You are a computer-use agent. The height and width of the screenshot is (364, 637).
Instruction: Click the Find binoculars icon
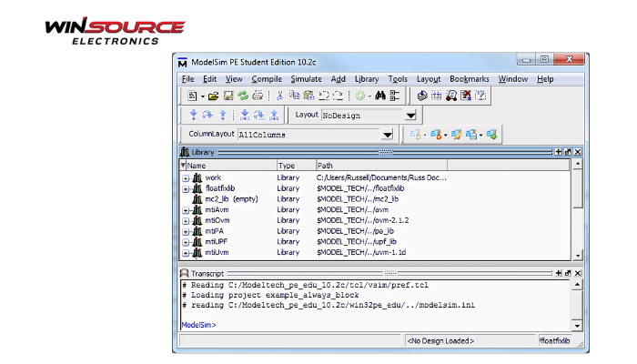380,96
